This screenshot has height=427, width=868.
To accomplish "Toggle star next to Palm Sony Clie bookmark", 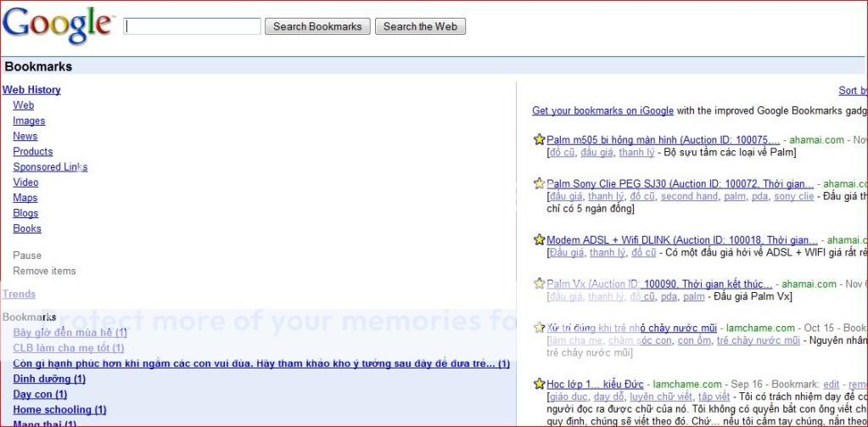I will 539,183.
